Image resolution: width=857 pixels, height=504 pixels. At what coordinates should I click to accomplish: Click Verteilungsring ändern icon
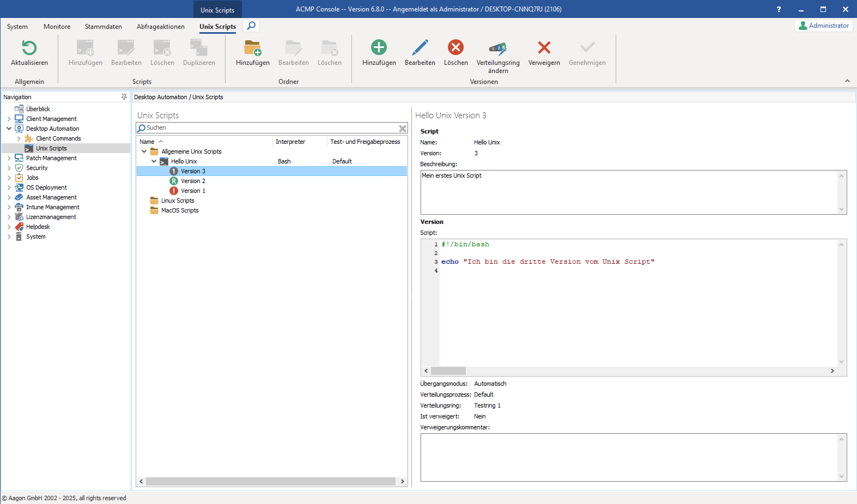click(497, 48)
